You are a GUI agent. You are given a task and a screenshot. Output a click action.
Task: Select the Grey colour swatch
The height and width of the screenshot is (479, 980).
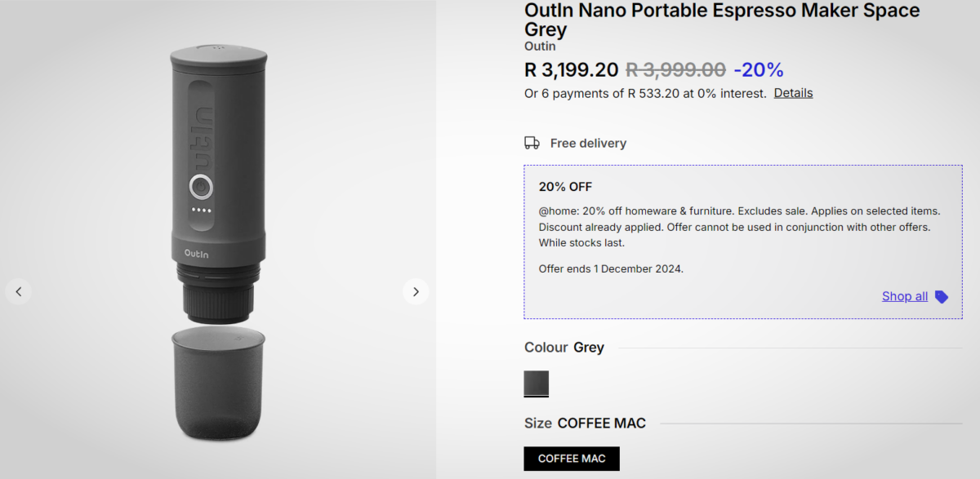[537, 384]
